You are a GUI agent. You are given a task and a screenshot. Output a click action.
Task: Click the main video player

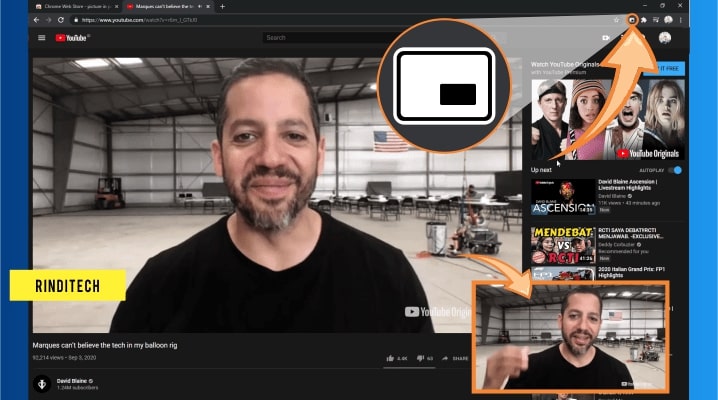point(277,195)
